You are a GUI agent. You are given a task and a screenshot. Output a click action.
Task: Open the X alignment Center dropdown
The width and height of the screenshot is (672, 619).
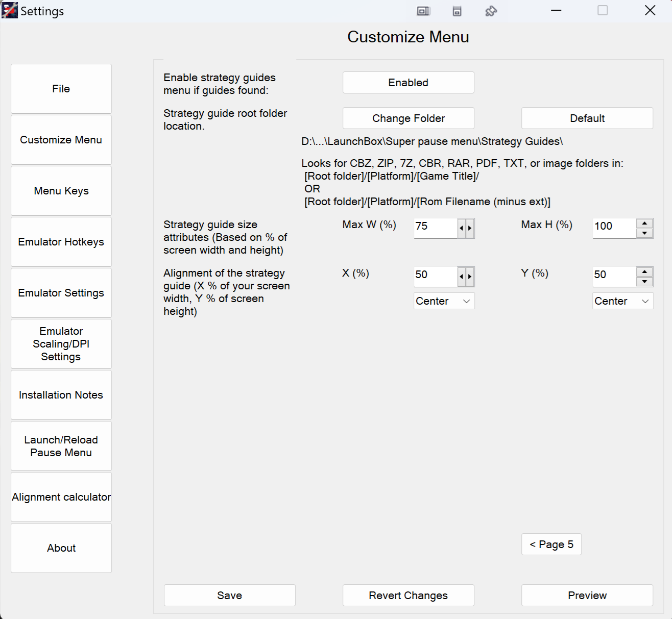click(x=444, y=301)
